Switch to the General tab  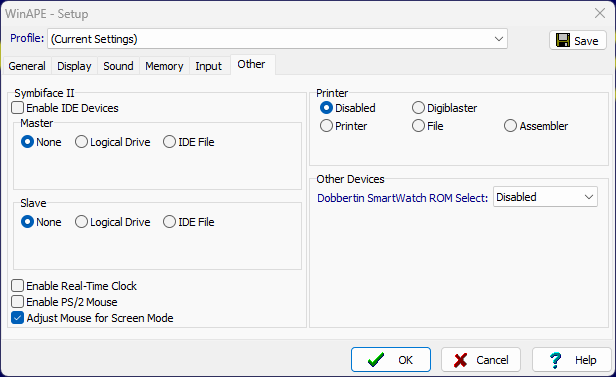pyautogui.click(x=27, y=66)
